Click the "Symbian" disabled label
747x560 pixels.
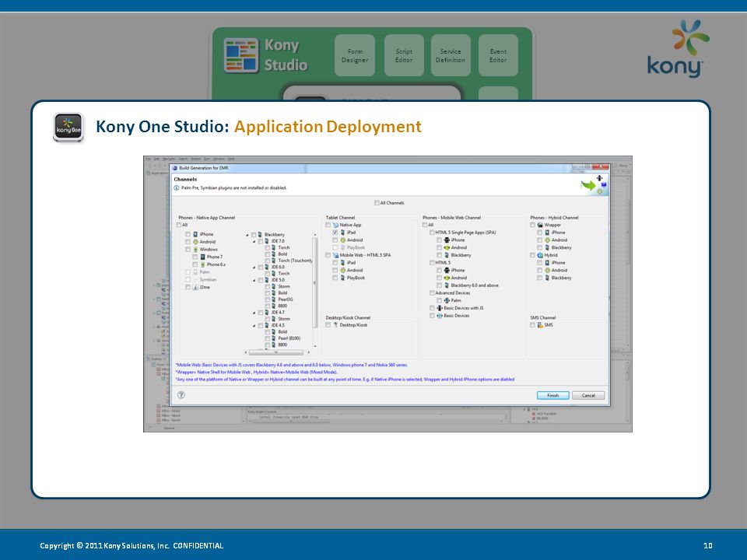coord(208,280)
